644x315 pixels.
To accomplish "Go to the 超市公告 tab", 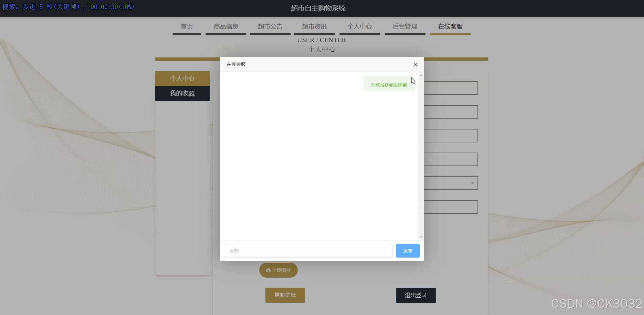I will coord(270,27).
